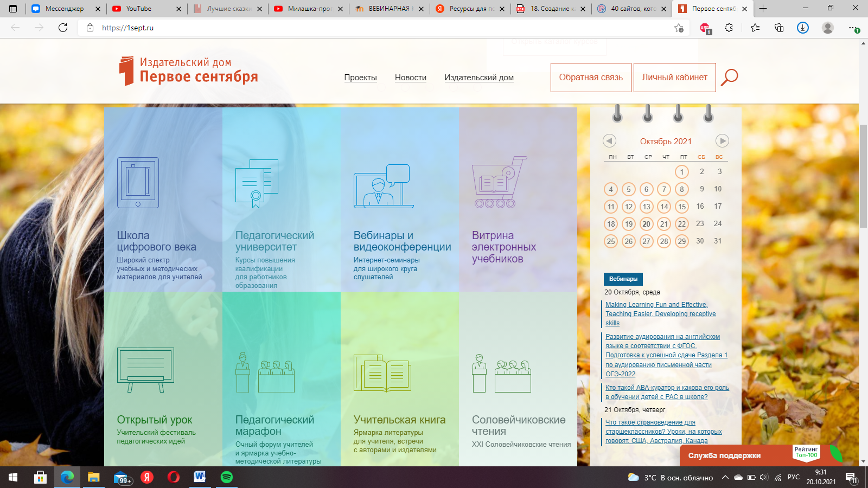Open browser Collections icon
868x488 pixels.
(x=779, y=28)
